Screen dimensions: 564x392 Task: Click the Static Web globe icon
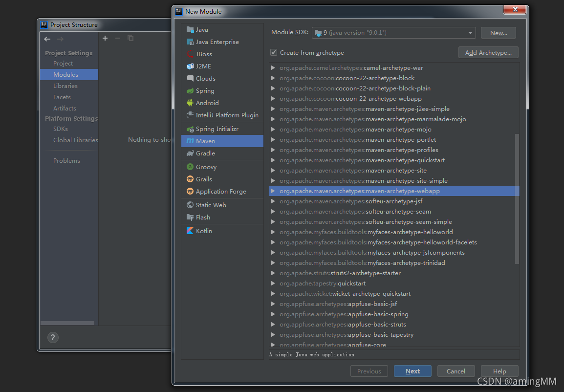[190, 205]
